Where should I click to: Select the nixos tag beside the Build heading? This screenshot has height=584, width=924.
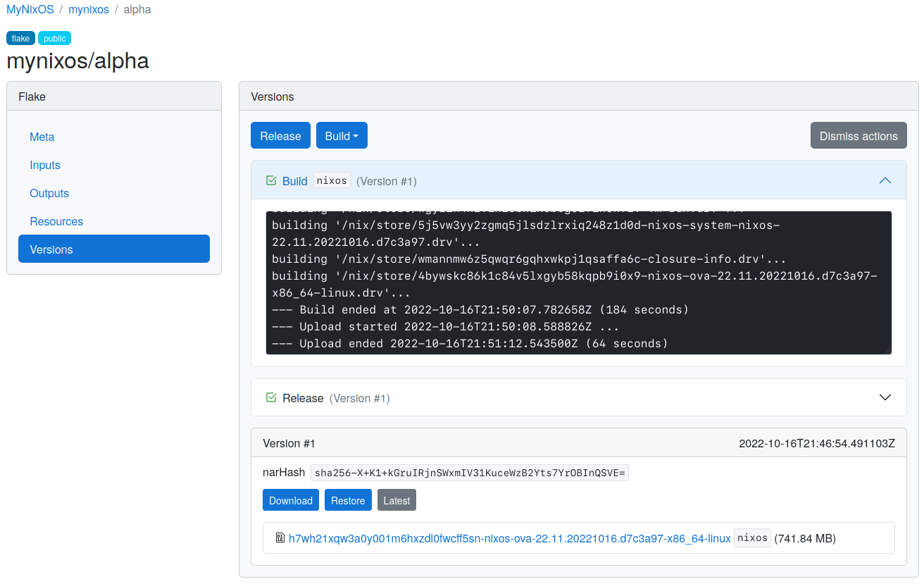click(x=331, y=180)
